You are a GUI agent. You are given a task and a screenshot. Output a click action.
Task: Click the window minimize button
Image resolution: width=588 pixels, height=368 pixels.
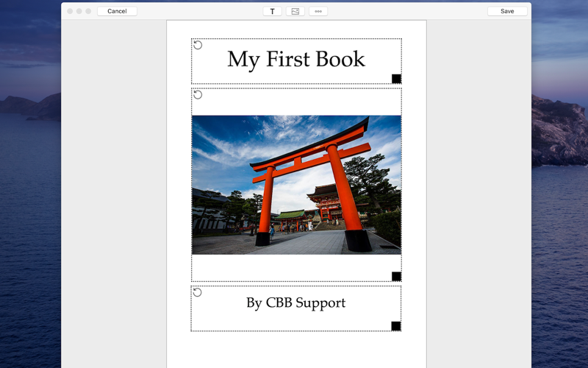coord(79,11)
